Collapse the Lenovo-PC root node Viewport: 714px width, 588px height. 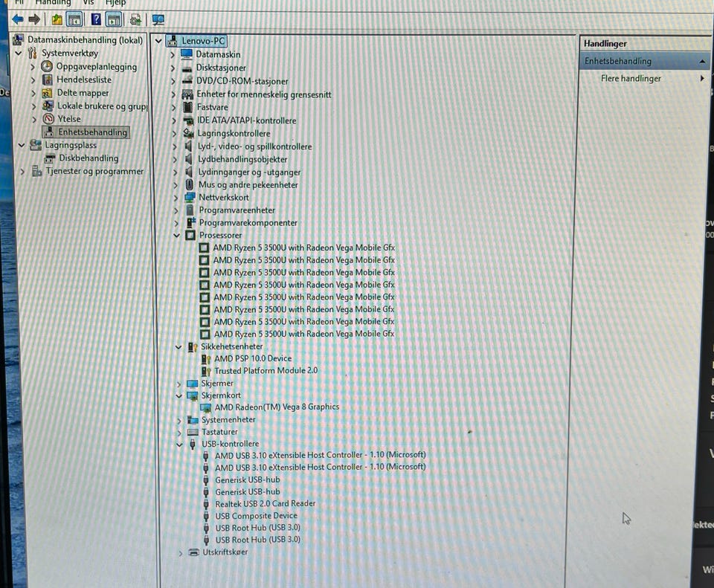click(158, 41)
